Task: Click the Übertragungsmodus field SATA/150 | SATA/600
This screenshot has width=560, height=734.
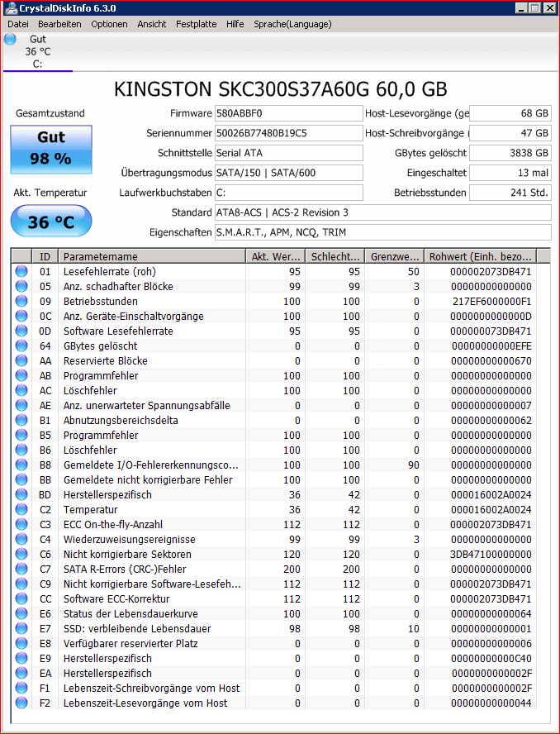Action: pos(288,173)
